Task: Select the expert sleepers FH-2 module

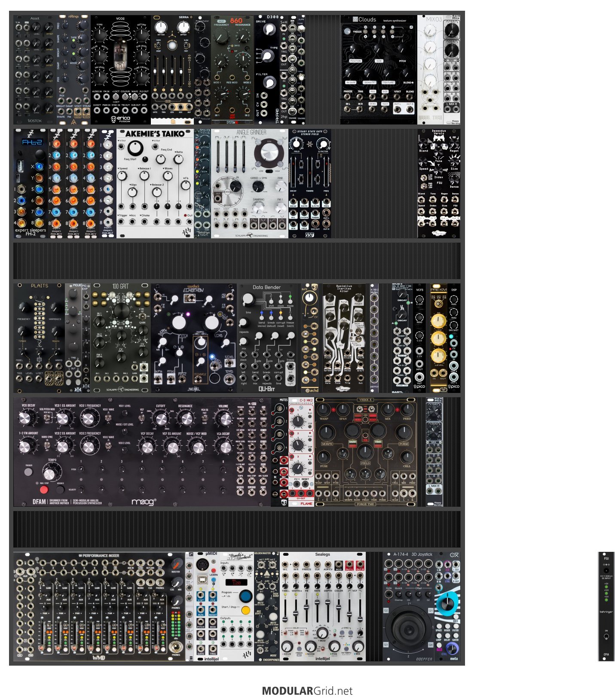Action: click(31, 183)
